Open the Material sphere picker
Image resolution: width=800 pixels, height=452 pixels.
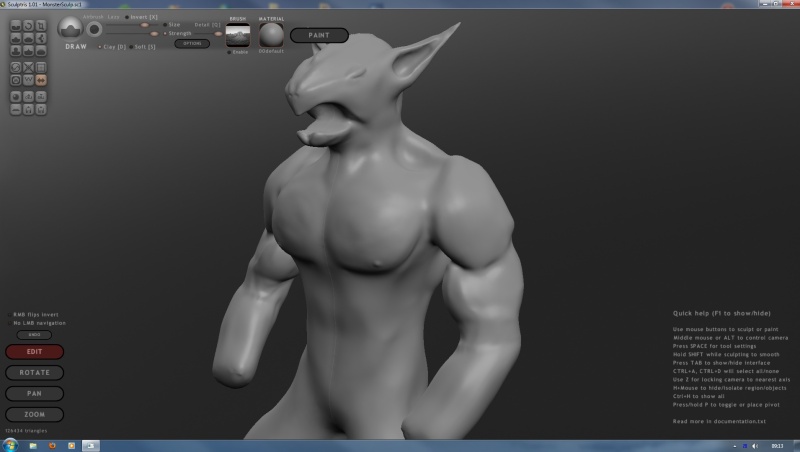271,35
